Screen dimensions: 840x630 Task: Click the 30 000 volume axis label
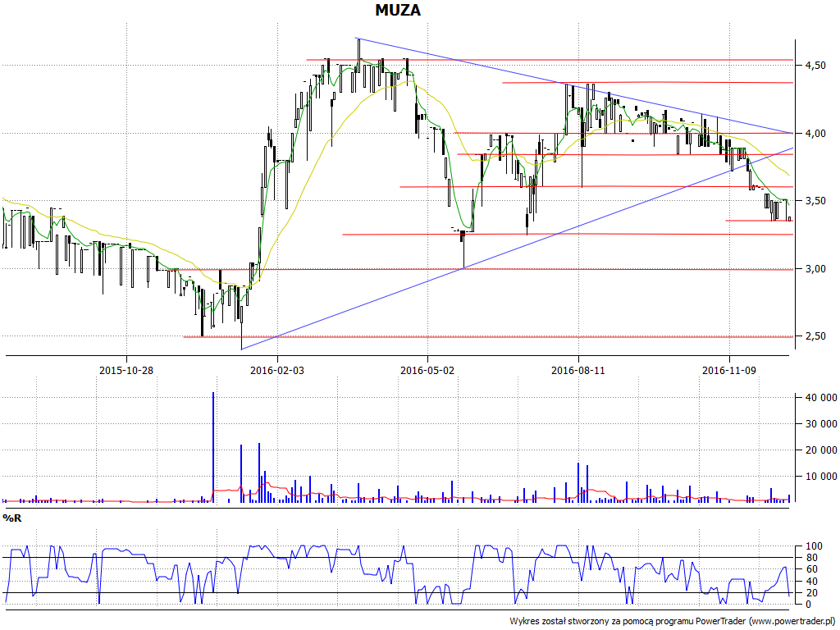pos(820,424)
